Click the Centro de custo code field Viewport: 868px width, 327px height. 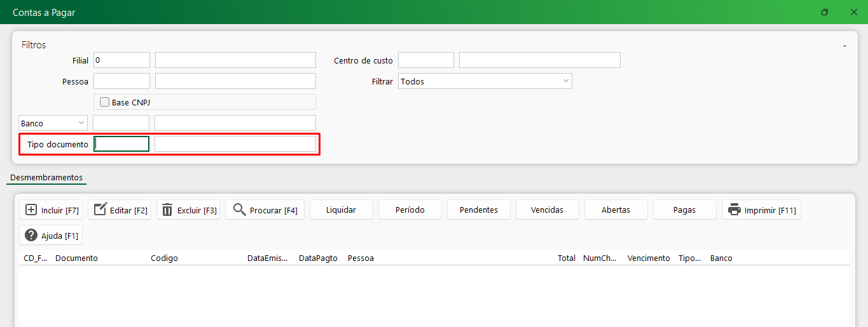click(425, 60)
